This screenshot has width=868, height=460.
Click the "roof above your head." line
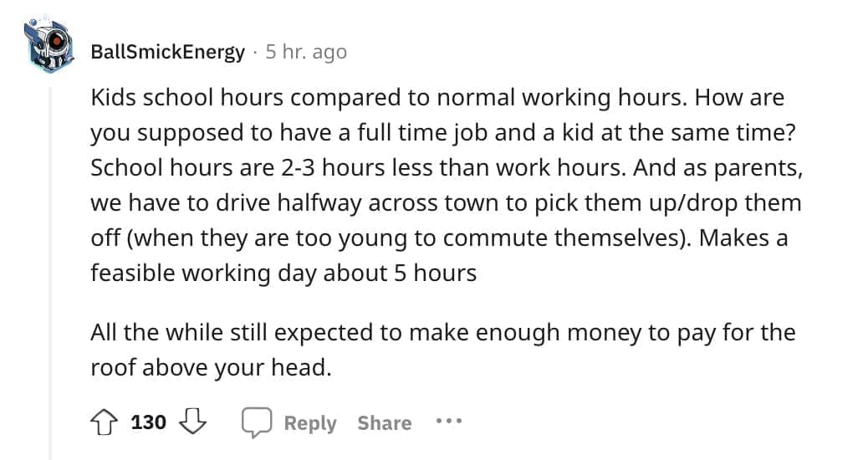click(x=211, y=368)
